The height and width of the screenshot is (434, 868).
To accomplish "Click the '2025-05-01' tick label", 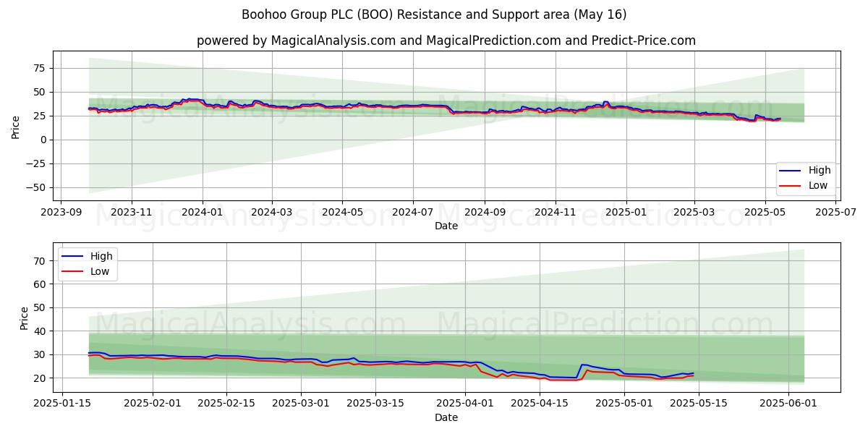I will pos(624,404).
